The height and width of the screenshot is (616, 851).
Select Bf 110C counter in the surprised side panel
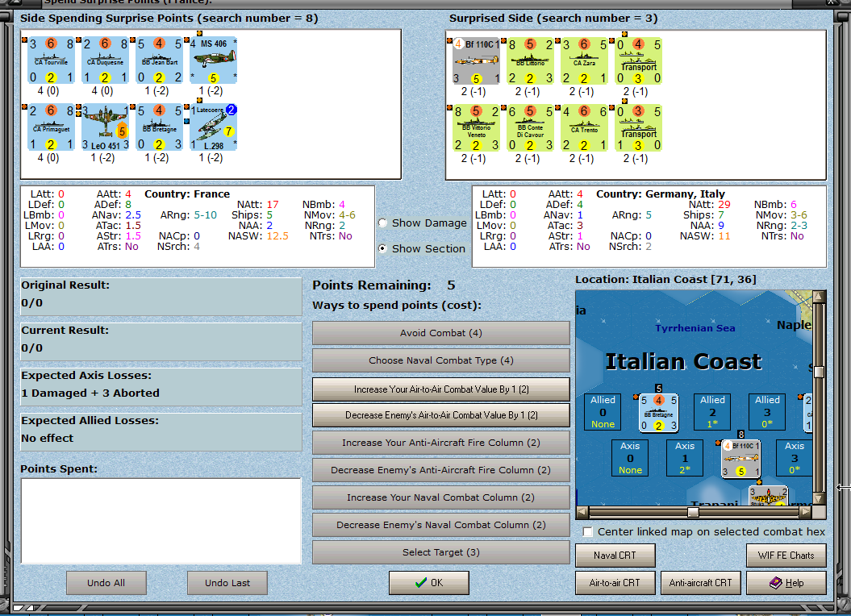476,60
